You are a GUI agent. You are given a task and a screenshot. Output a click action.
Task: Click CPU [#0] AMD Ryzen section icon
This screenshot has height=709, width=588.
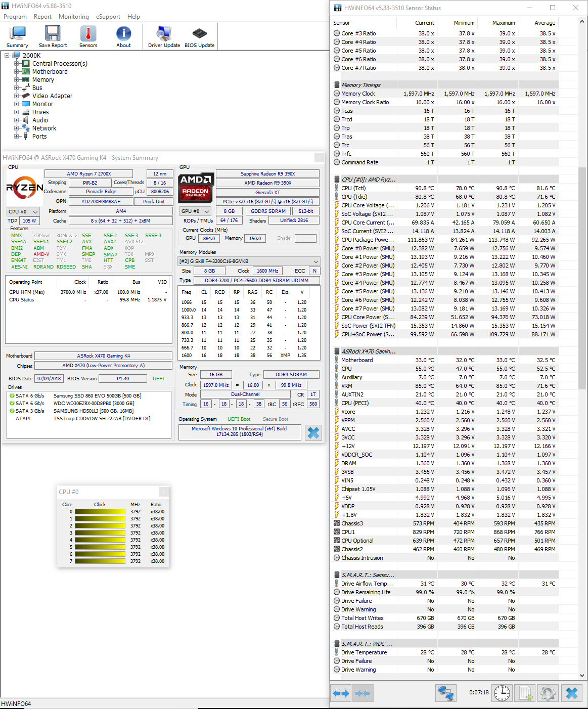(x=337, y=180)
